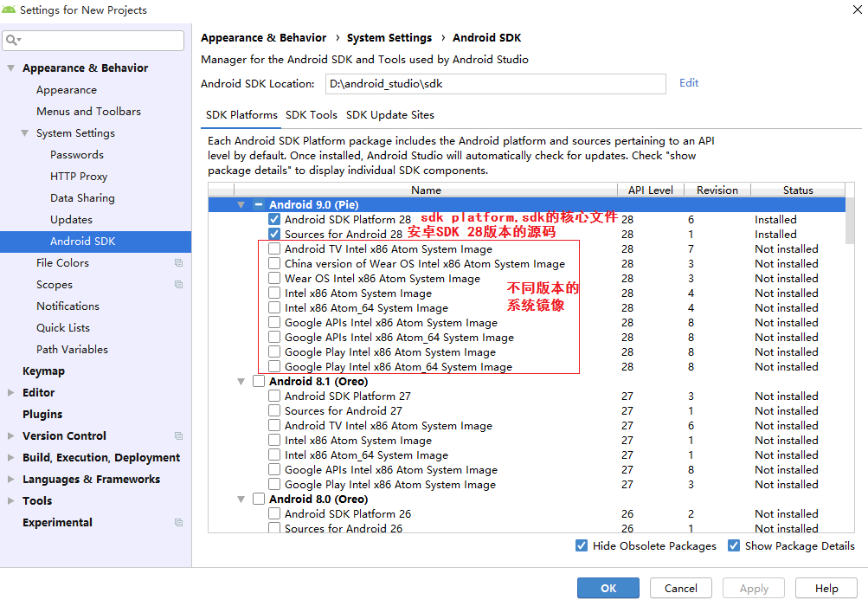Sort by the Revision column header
This screenshot has height=606, width=868.
coord(717,190)
